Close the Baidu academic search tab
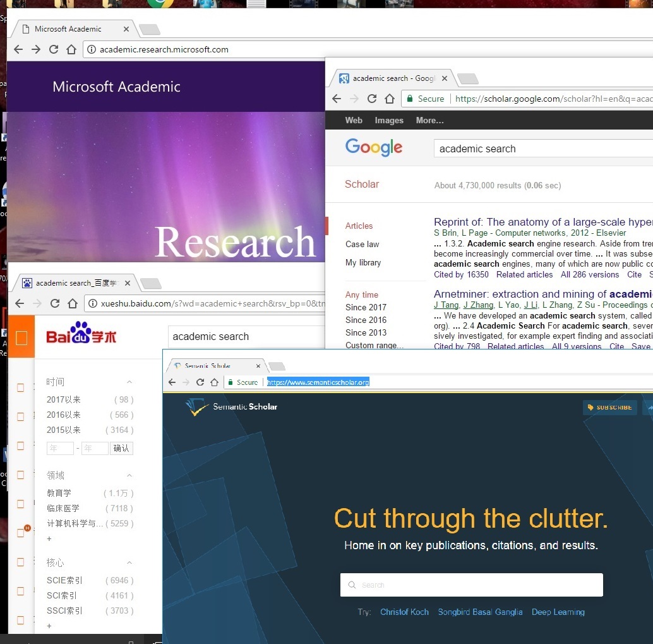 [128, 283]
